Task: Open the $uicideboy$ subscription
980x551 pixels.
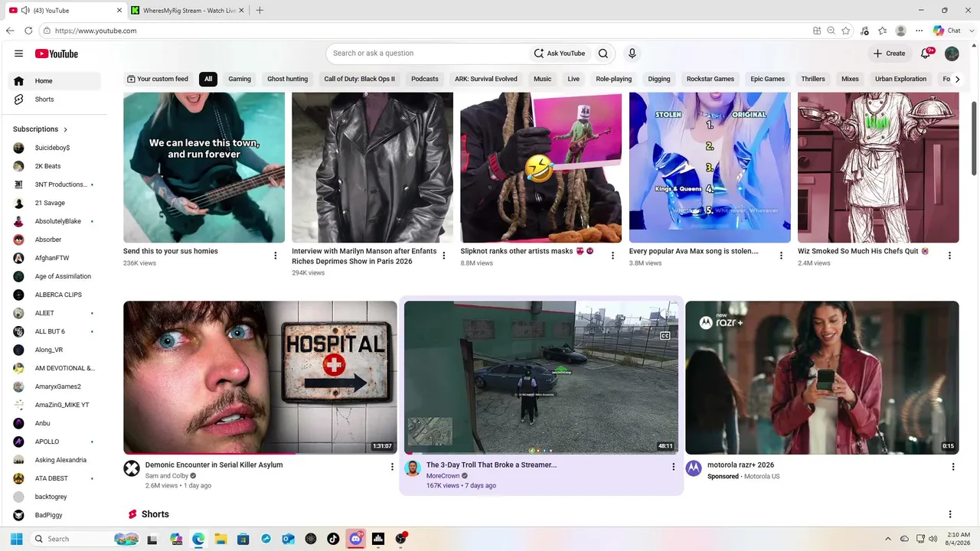Action: (54, 148)
